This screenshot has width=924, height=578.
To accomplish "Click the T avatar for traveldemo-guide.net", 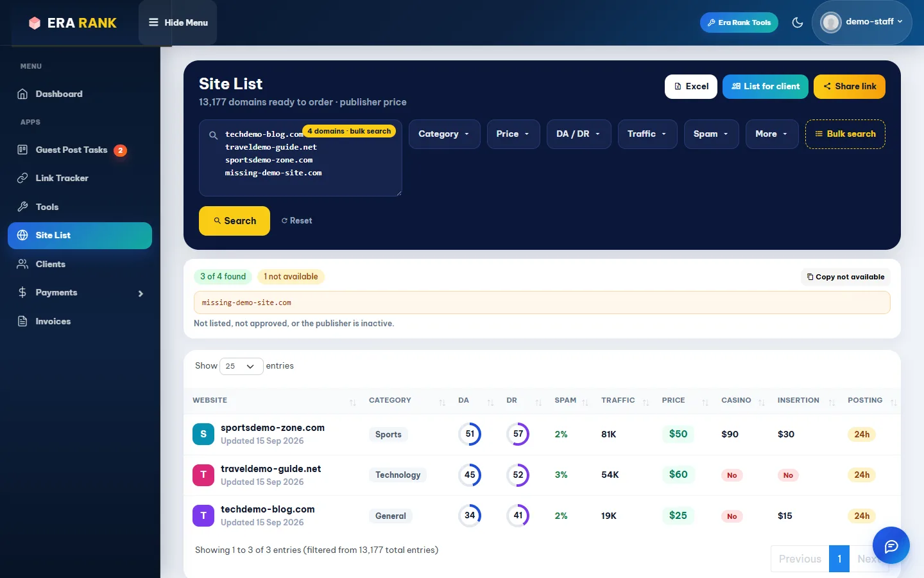I will click(x=203, y=475).
